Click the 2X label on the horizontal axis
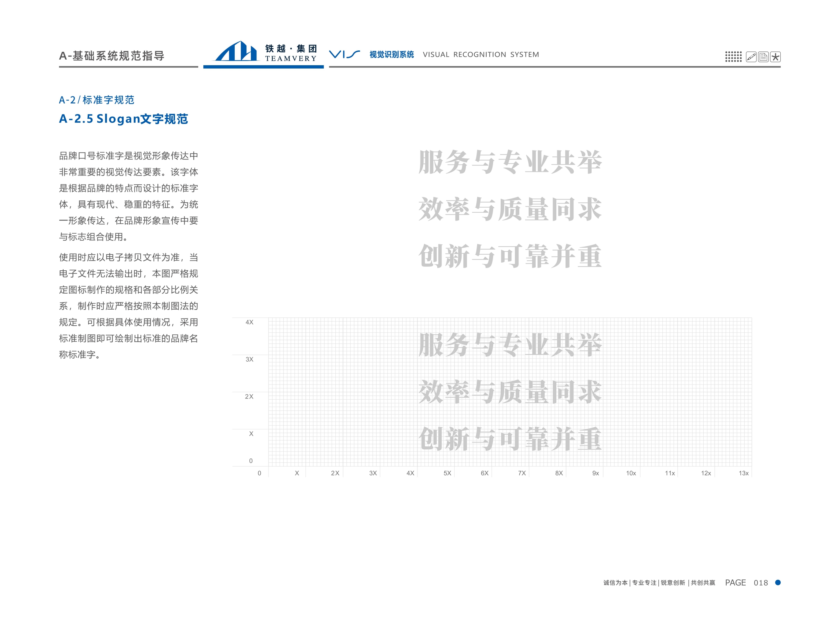Viewport: 840px width, 623px height. pos(335,473)
